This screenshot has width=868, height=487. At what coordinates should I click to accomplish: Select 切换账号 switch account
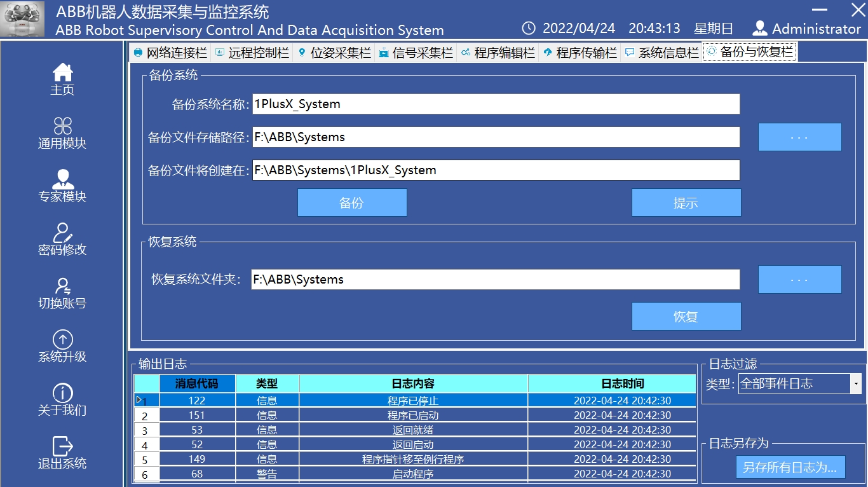tap(62, 293)
